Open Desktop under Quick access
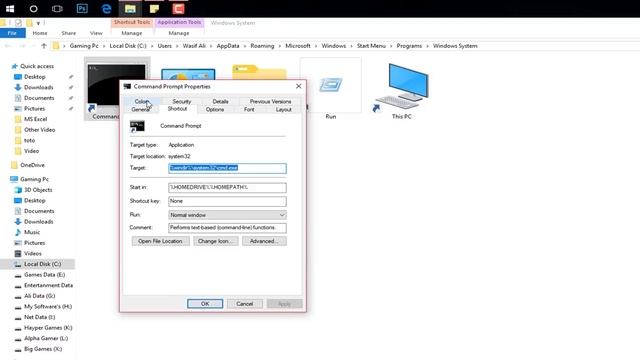Viewport: 640px width, 360px height. point(35,77)
